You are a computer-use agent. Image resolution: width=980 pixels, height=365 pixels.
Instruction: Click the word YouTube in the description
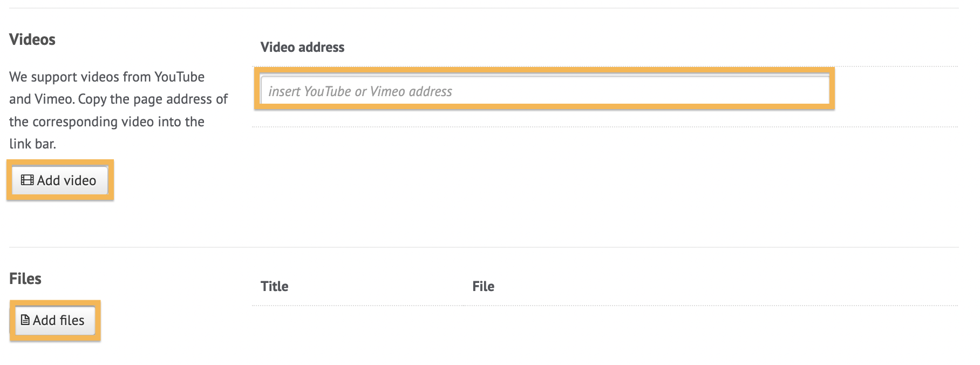[x=179, y=77]
